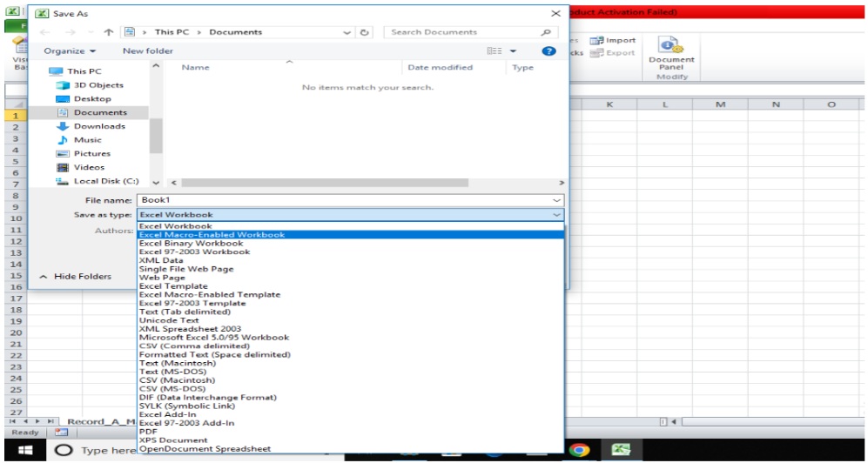This screenshot has height=463, width=868.
Task: Collapse dialog with Hide Folders
Action: pyautogui.click(x=76, y=276)
